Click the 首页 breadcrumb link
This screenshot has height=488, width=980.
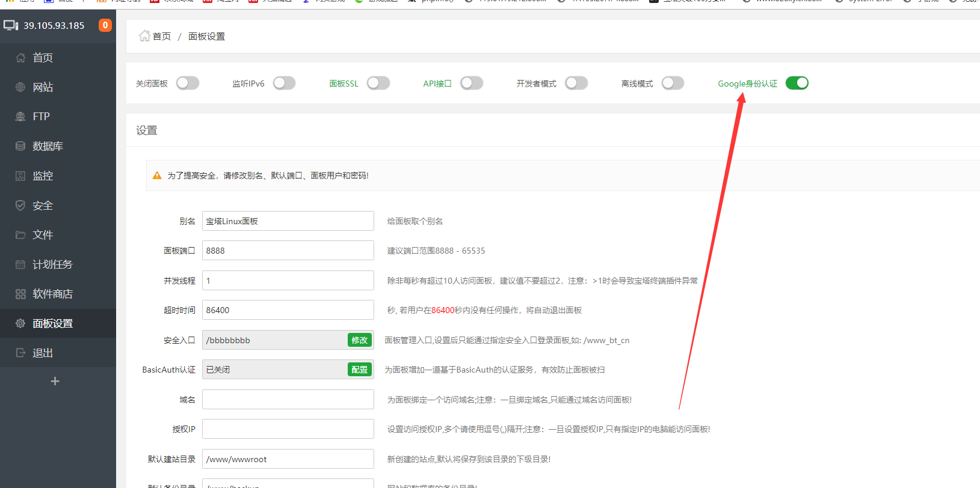tap(162, 37)
